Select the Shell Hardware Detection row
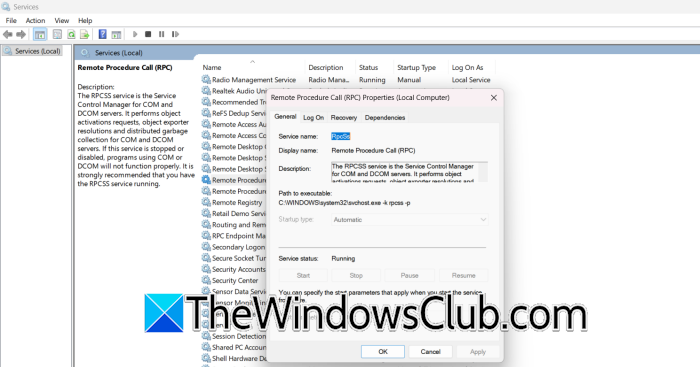This screenshot has height=367, width=700. pyautogui.click(x=233, y=358)
